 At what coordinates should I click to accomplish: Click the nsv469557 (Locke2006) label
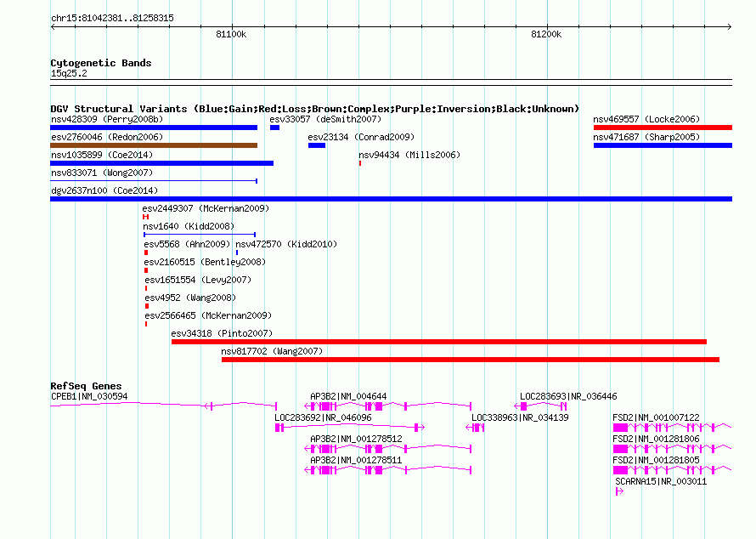click(x=646, y=119)
